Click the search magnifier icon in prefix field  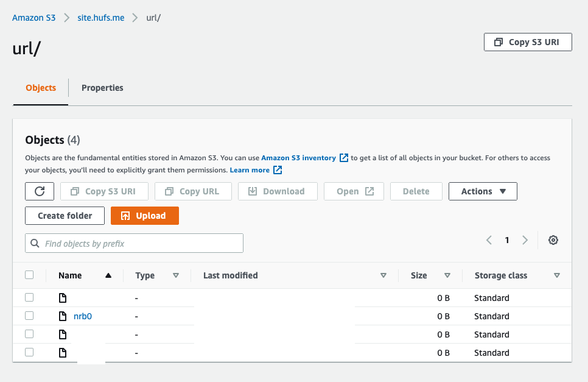click(35, 244)
